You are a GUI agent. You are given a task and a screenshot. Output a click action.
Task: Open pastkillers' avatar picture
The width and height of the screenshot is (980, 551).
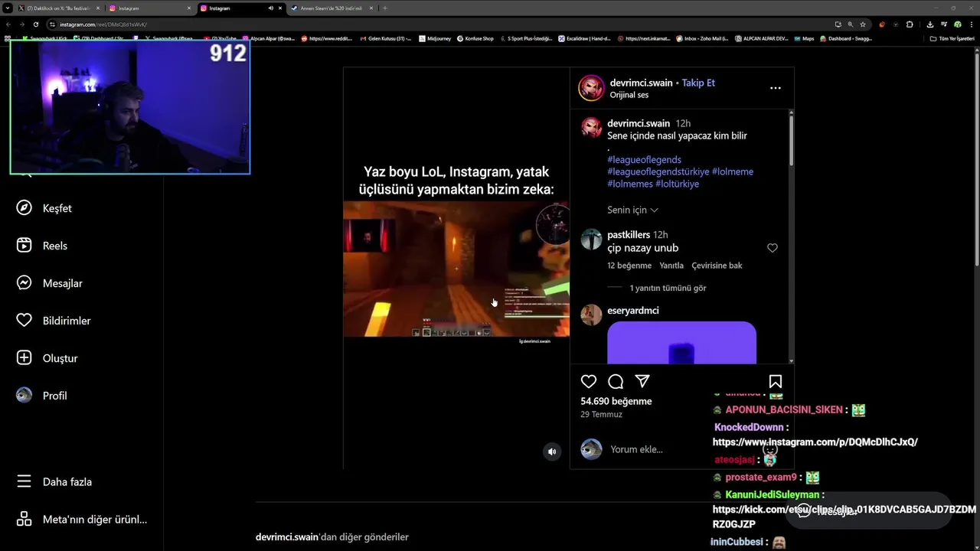click(591, 240)
